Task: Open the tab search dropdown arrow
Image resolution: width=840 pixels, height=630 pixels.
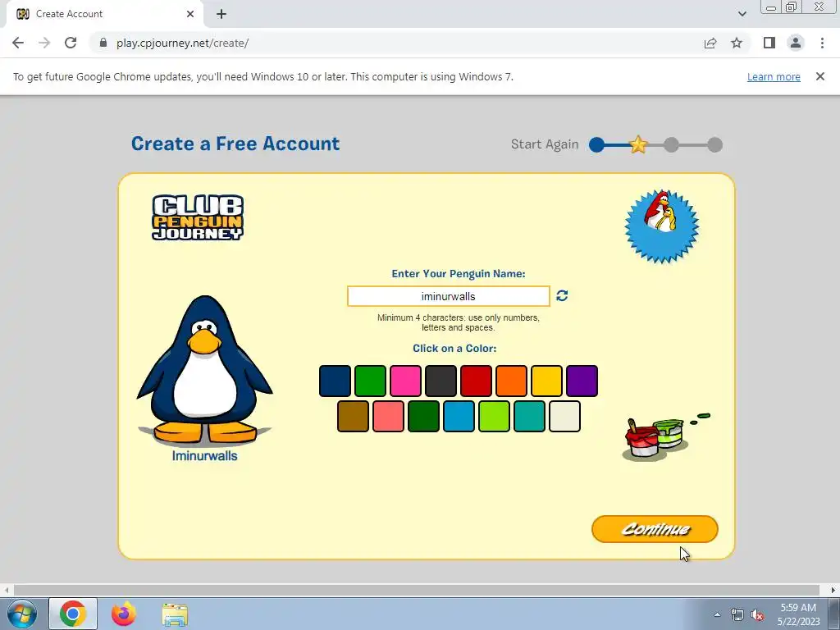Action: 742,14
